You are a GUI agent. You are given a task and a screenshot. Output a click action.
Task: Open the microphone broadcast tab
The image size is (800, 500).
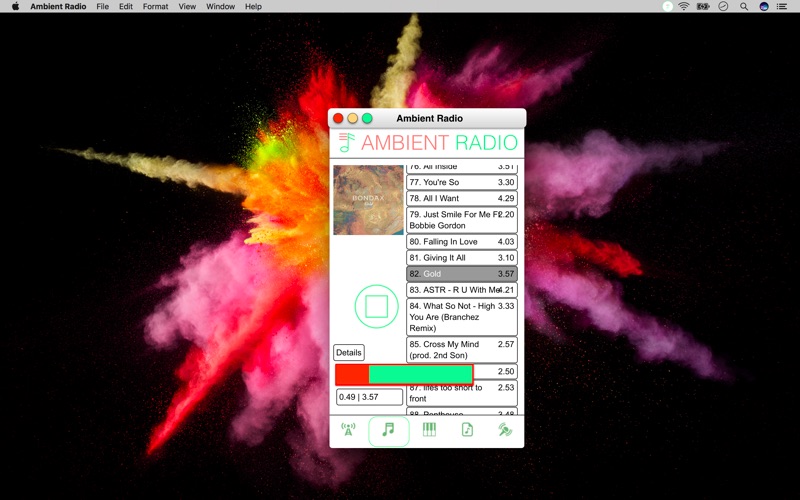click(x=505, y=430)
